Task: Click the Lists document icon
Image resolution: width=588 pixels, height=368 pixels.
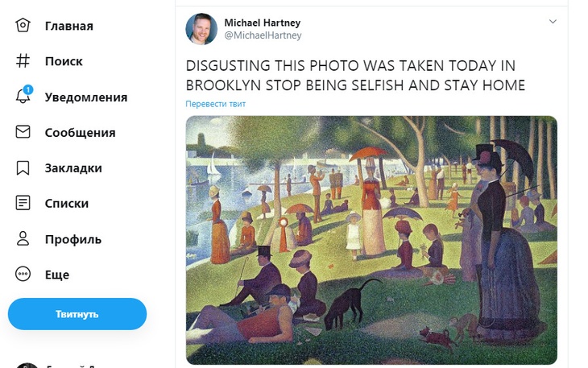Action: point(23,203)
